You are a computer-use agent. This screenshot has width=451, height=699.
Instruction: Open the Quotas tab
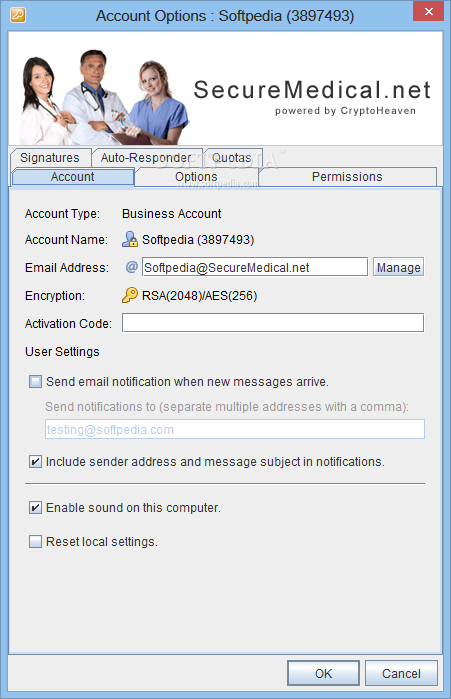232,157
